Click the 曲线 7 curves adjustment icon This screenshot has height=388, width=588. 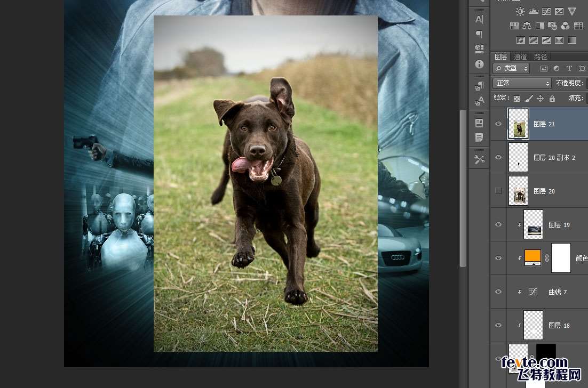(533, 292)
